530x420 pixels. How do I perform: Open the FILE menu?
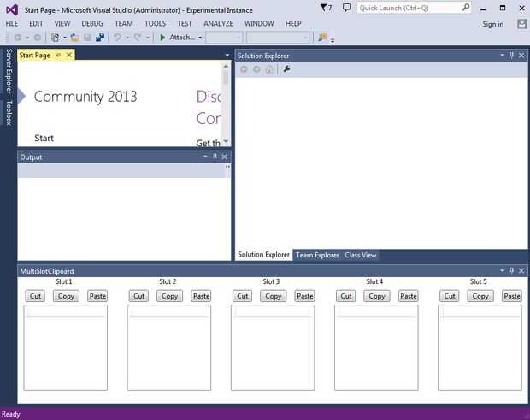point(12,24)
